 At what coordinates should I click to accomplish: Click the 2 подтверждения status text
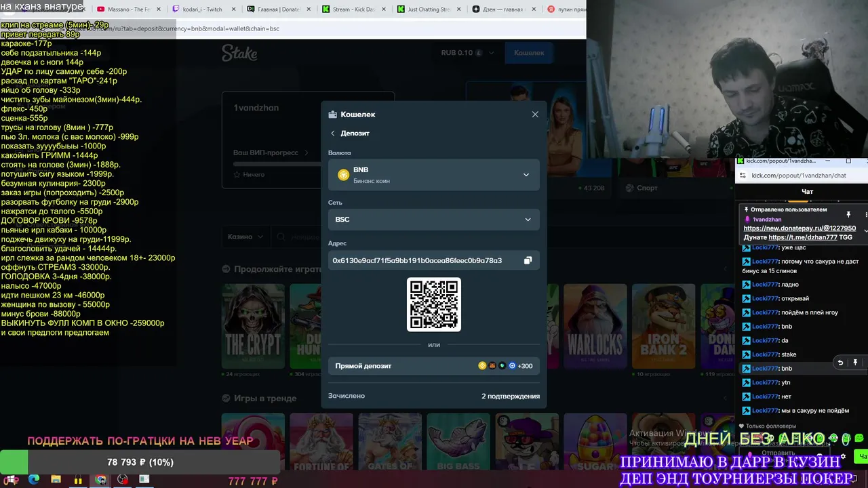511,396
